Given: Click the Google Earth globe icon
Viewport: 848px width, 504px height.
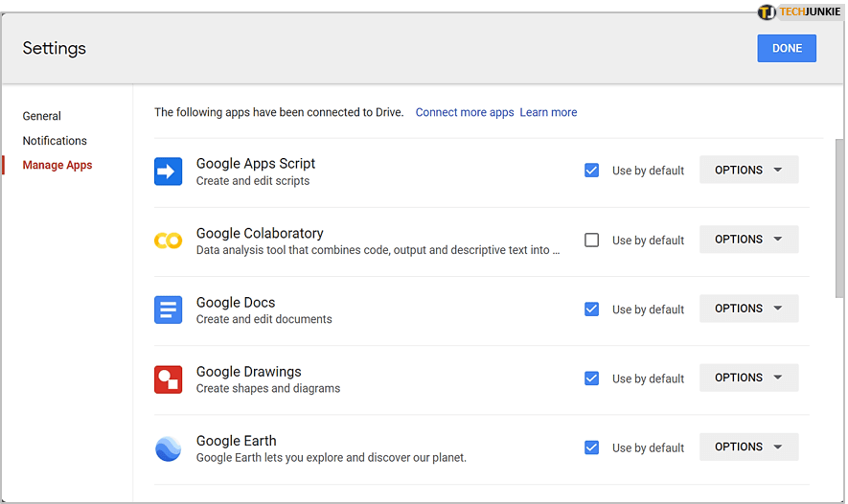Looking at the screenshot, I should [168, 448].
